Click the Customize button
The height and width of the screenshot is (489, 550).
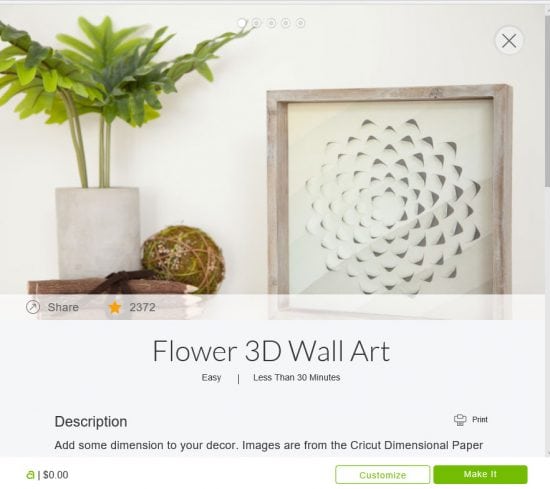[x=382, y=475]
